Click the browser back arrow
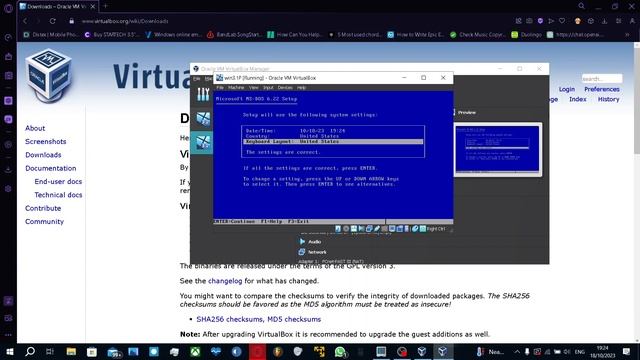Screen dimensions: 640x360 point(25,21)
